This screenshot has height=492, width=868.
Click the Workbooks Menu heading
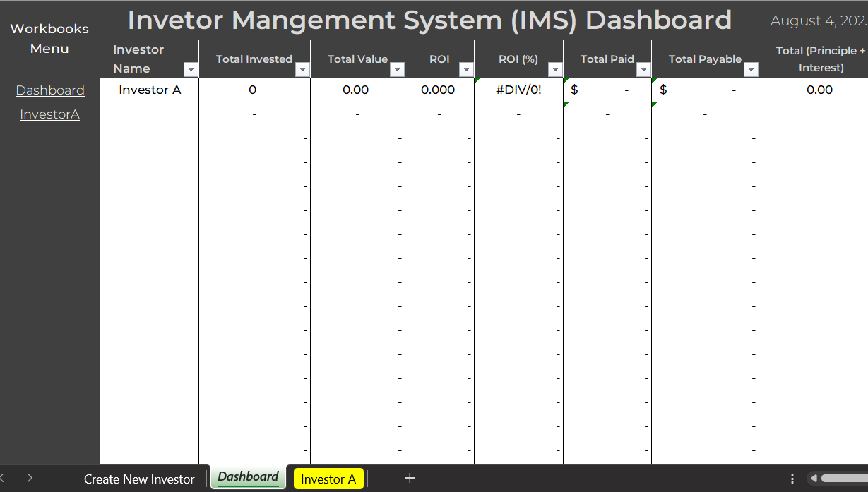[x=49, y=39]
